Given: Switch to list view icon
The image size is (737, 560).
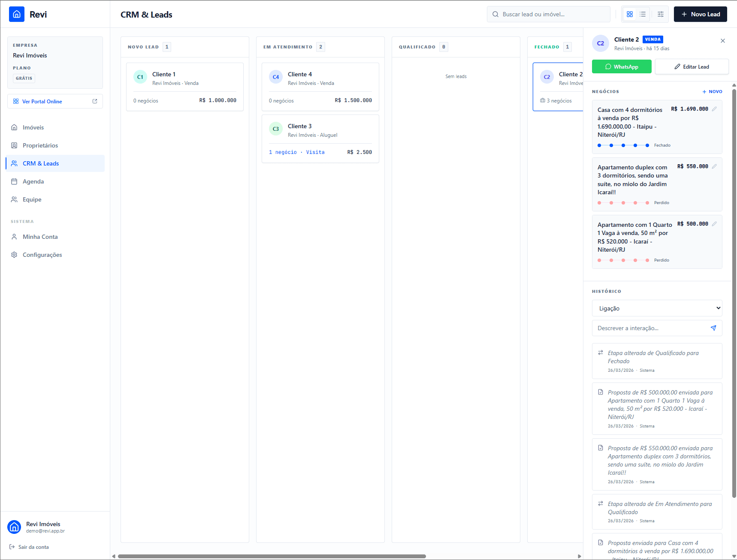Looking at the screenshot, I should click(643, 14).
